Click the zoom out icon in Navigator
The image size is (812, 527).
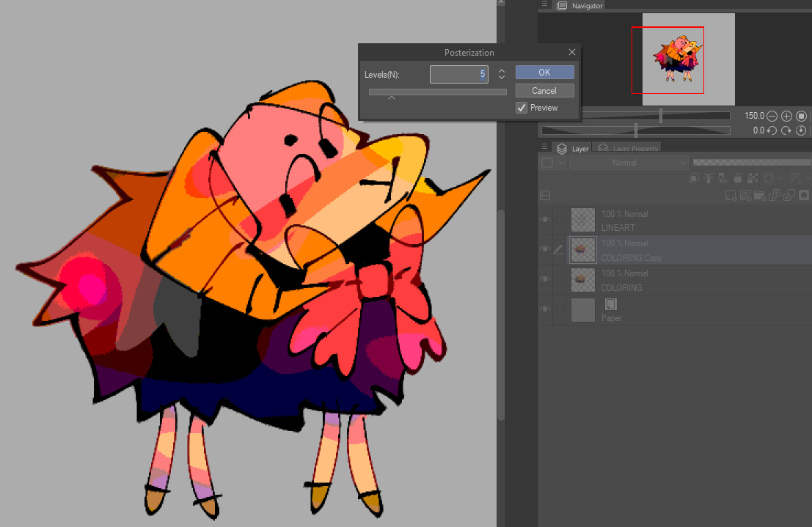(772, 116)
